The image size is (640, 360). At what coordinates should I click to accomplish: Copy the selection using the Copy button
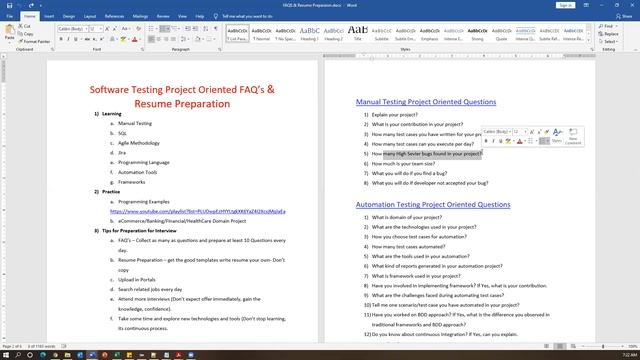tap(25, 34)
